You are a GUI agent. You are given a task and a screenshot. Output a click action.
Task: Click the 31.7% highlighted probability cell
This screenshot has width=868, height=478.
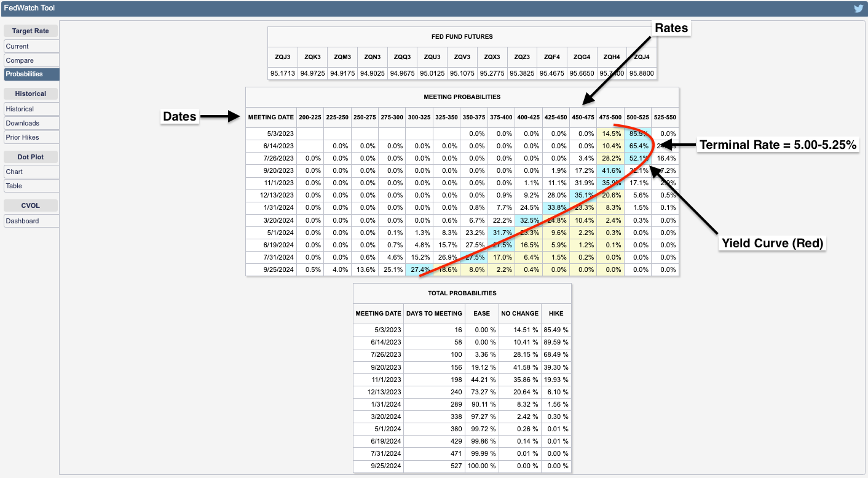pos(502,233)
